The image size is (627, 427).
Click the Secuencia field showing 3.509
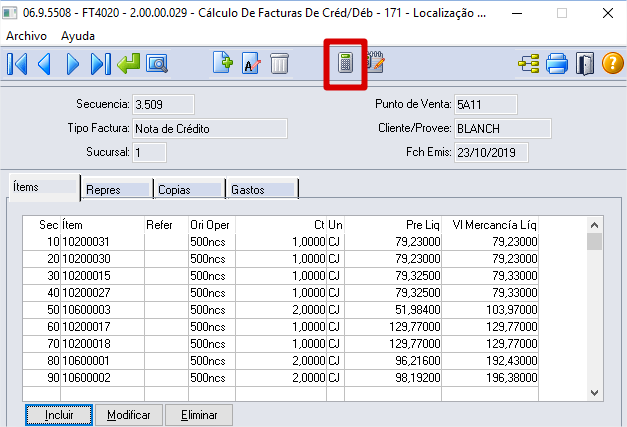pyautogui.click(x=163, y=105)
